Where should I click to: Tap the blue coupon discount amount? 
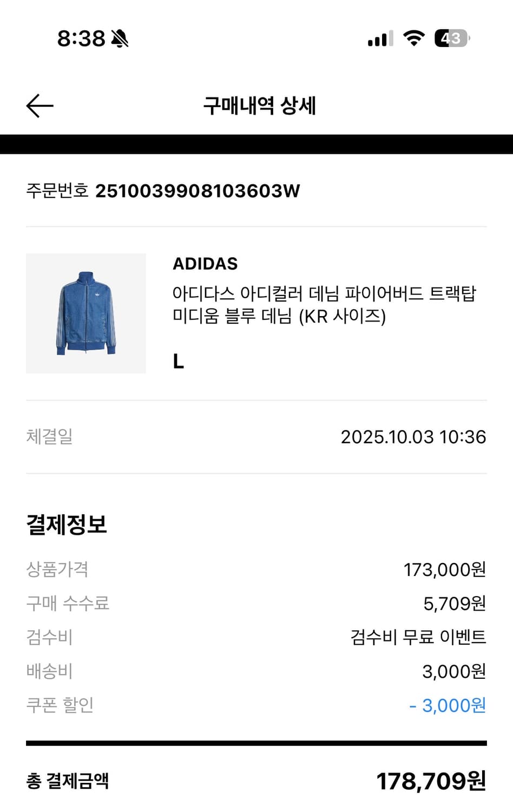[x=448, y=705]
